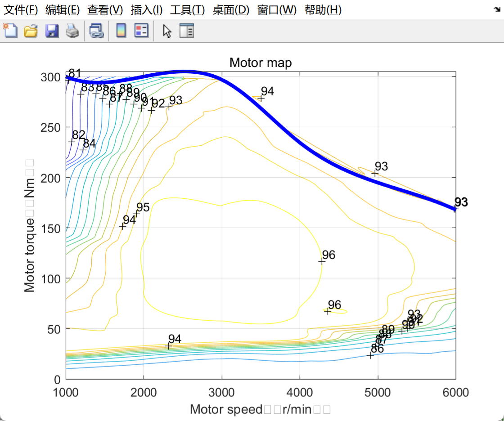Open the 插入(I) menu

(x=146, y=10)
